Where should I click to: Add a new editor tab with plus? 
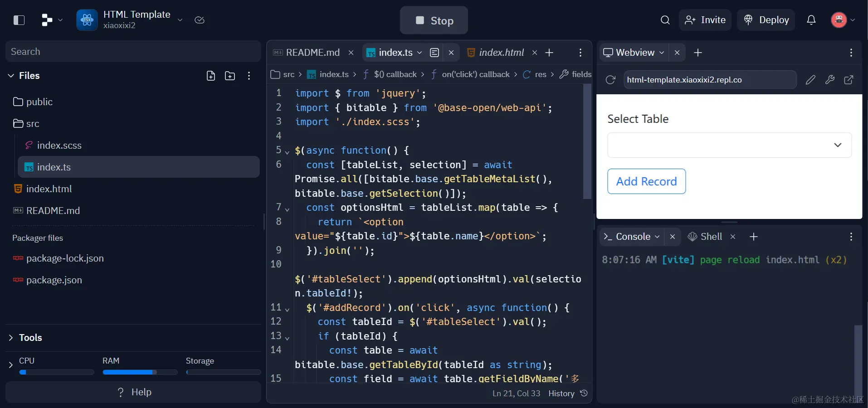pyautogui.click(x=549, y=53)
